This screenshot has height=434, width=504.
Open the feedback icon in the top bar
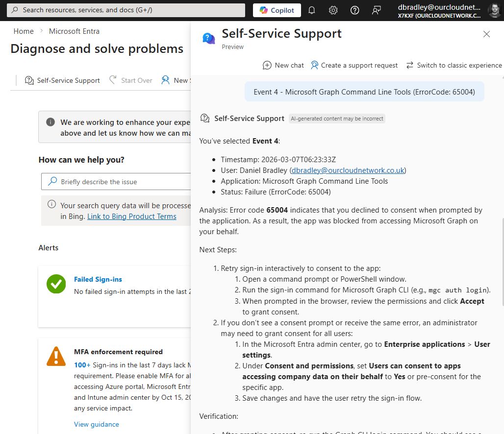[x=376, y=10]
